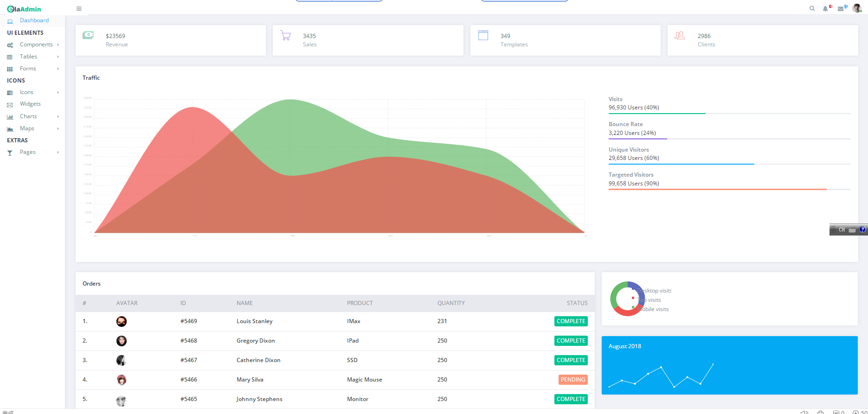868x414 pixels.
Task: Click the Clients people icon
Action: point(680,36)
